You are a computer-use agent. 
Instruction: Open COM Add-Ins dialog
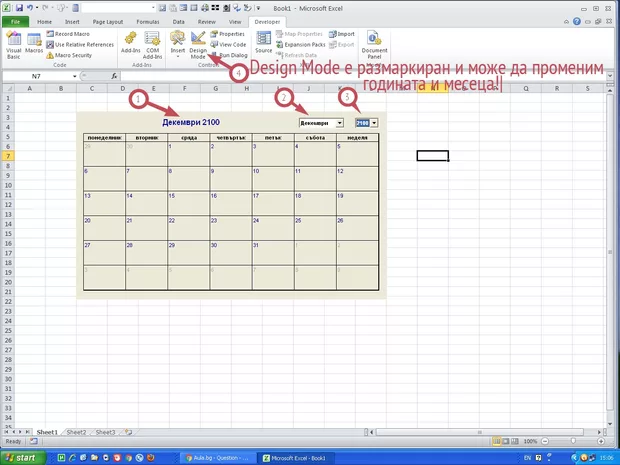153,45
